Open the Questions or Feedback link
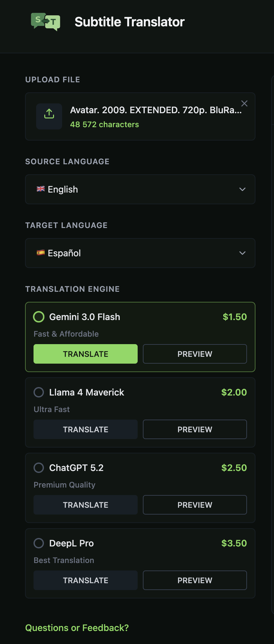Viewport: 274px width, 644px height. (x=77, y=627)
